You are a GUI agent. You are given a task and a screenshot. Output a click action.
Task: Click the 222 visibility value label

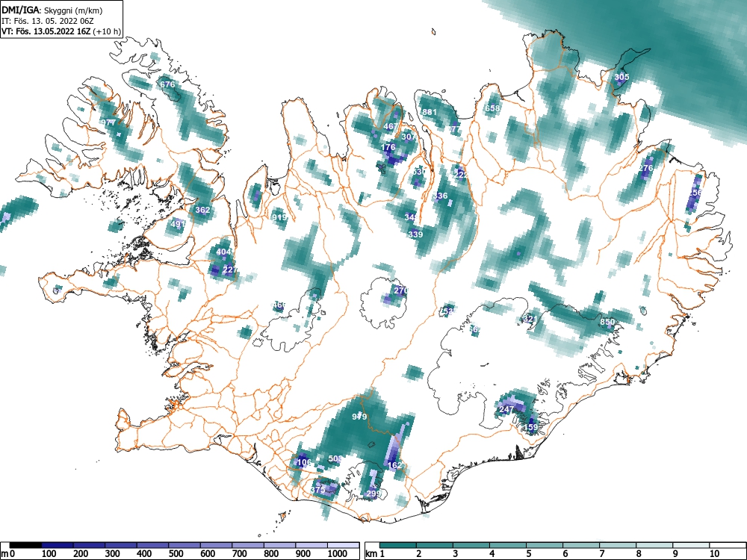point(461,175)
